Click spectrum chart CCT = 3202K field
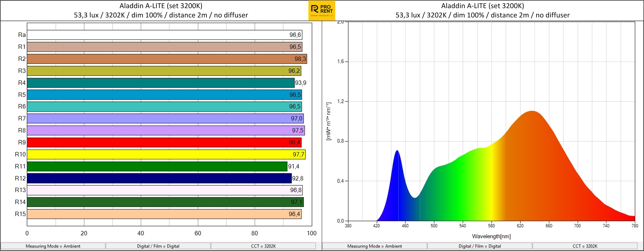 tap(585, 246)
